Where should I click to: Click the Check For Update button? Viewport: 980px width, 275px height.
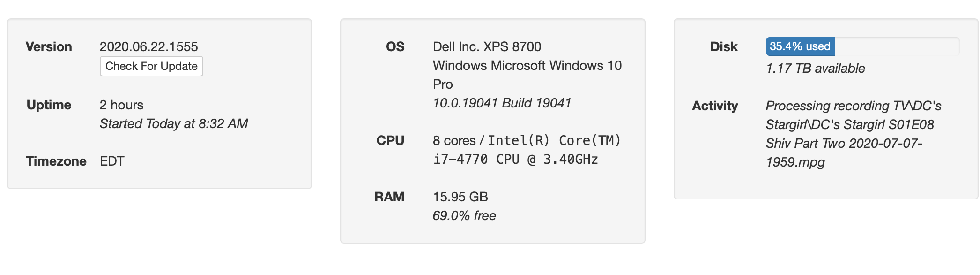point(151,66)
